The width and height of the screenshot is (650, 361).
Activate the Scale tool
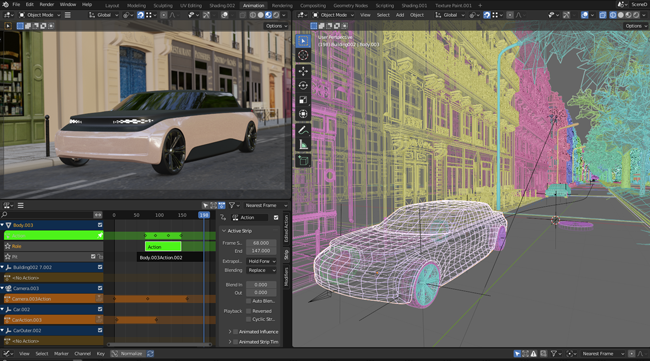pyautogui.click(x=303, y=99)
